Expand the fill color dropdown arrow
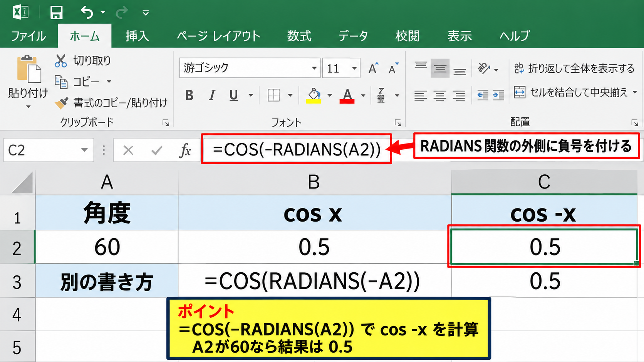 [x=330, y=95]
